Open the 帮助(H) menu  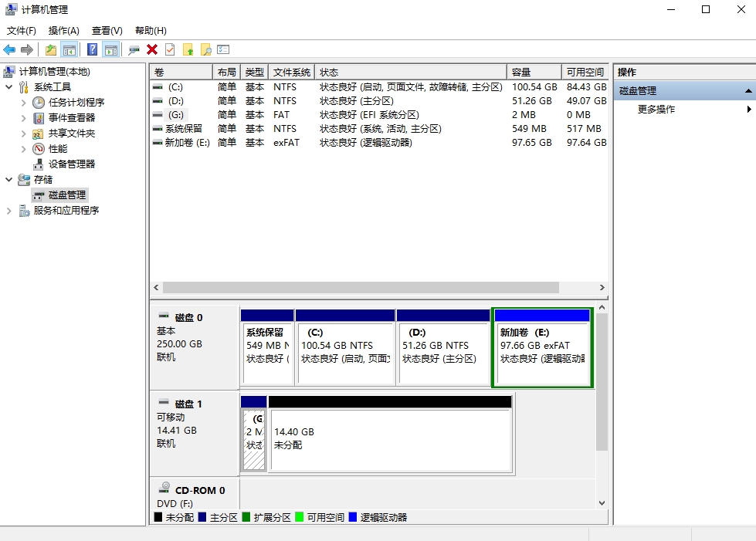tap(151, 31)
